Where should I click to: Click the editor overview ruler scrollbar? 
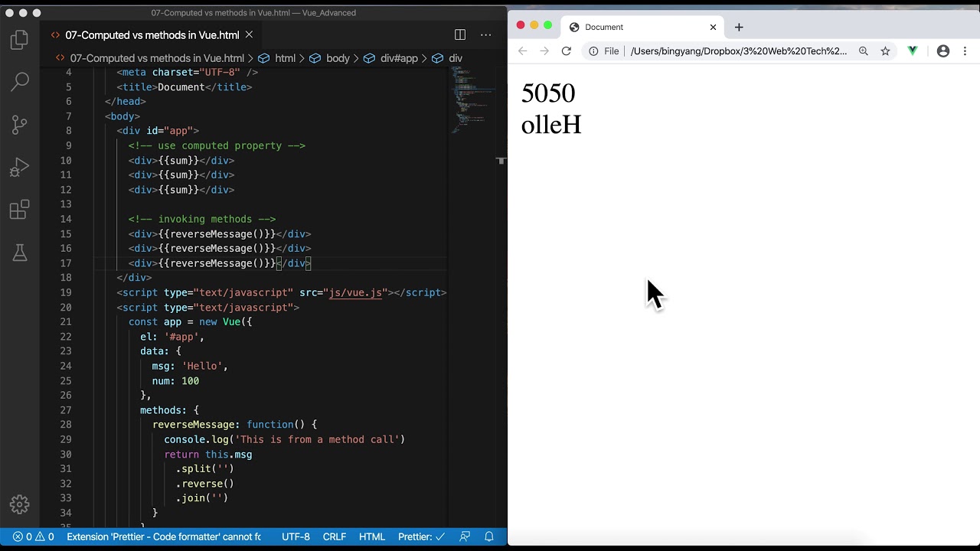pos(501,295)
